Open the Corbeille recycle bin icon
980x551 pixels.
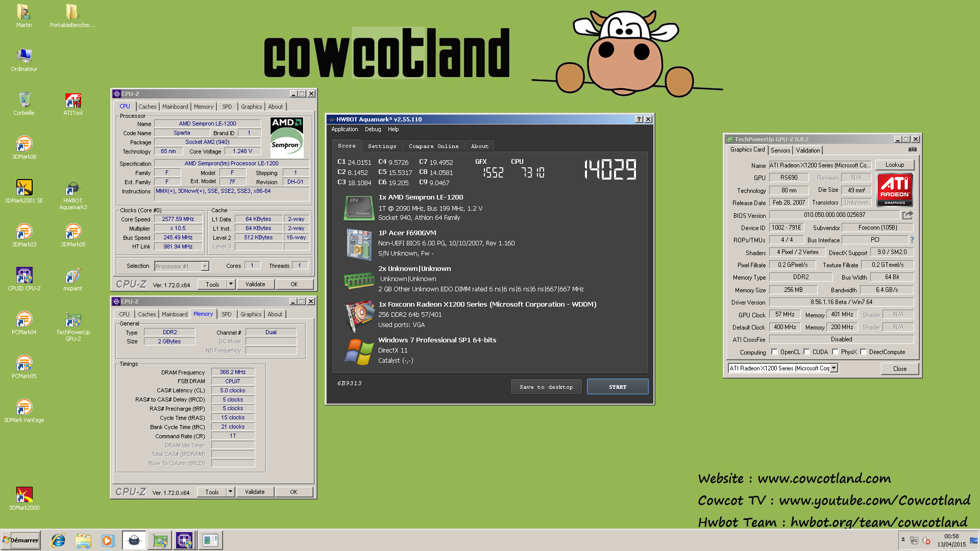pyautogui.click(x=23, y=103)
